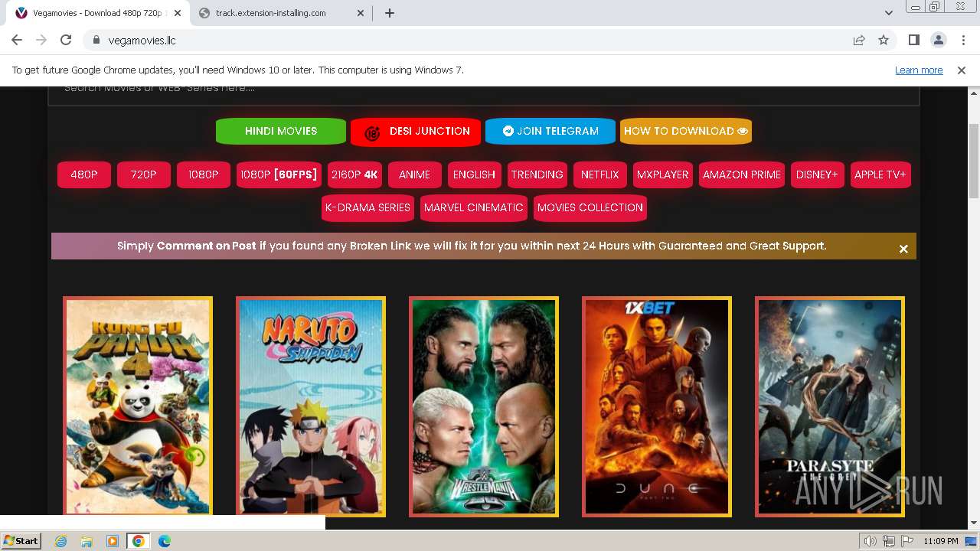Open network status tray icon
This screenshot has width=980, height=551.
pos(888,541)
